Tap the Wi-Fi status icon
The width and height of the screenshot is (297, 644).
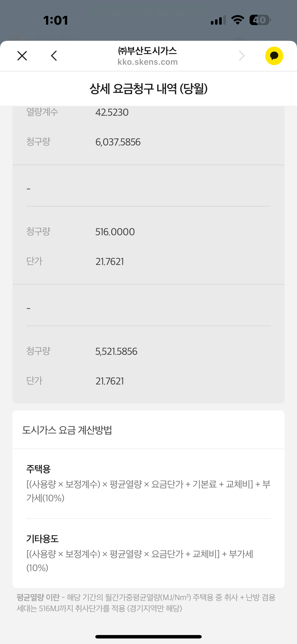click(238, 20)
